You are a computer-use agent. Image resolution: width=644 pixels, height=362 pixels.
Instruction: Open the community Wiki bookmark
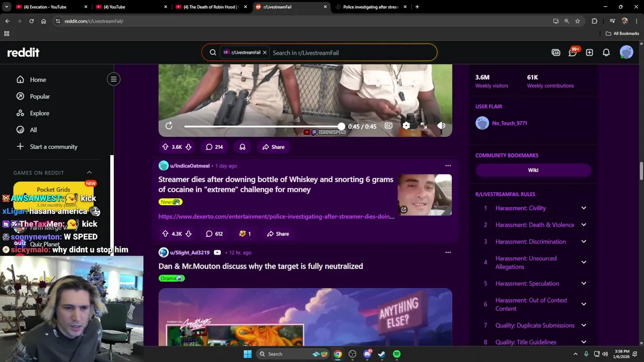533,170
